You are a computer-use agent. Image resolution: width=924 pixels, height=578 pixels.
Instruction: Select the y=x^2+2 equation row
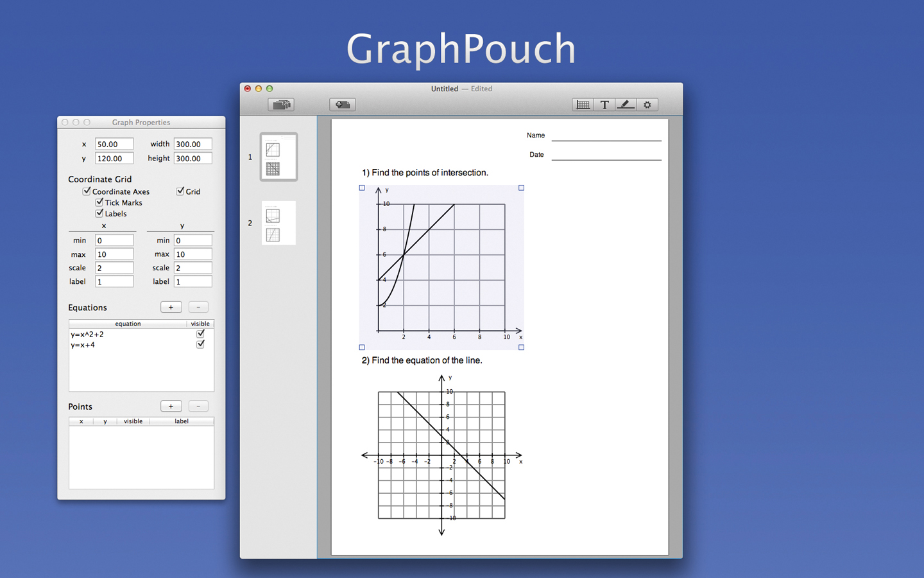pyautogui.click(x=141, y=334)
